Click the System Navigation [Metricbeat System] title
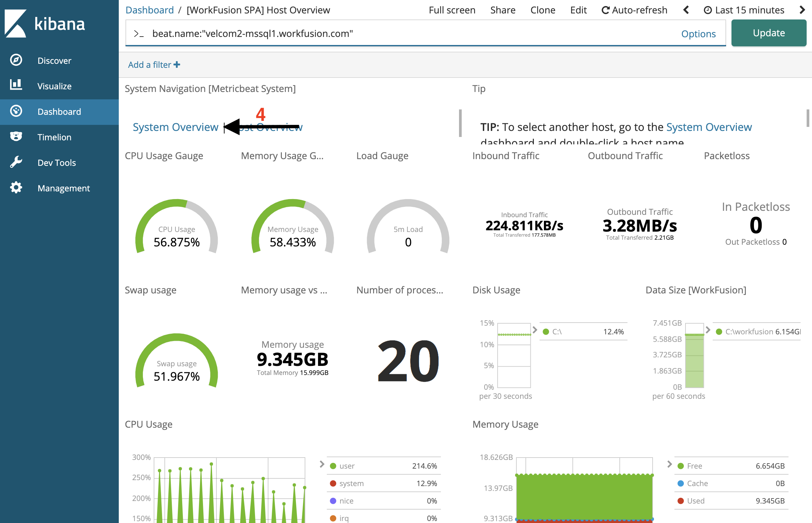Viewport: 812px width, 523px height. pos(210,89)
